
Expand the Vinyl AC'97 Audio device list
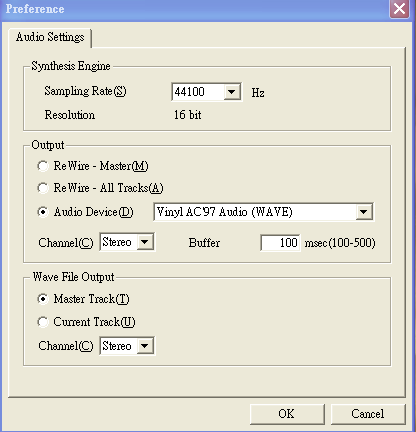(363, 212)
